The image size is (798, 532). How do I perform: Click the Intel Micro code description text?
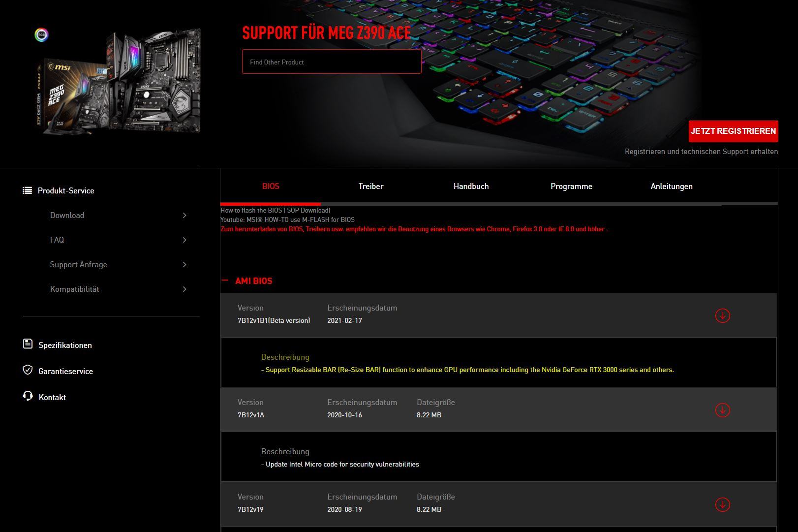340,464
